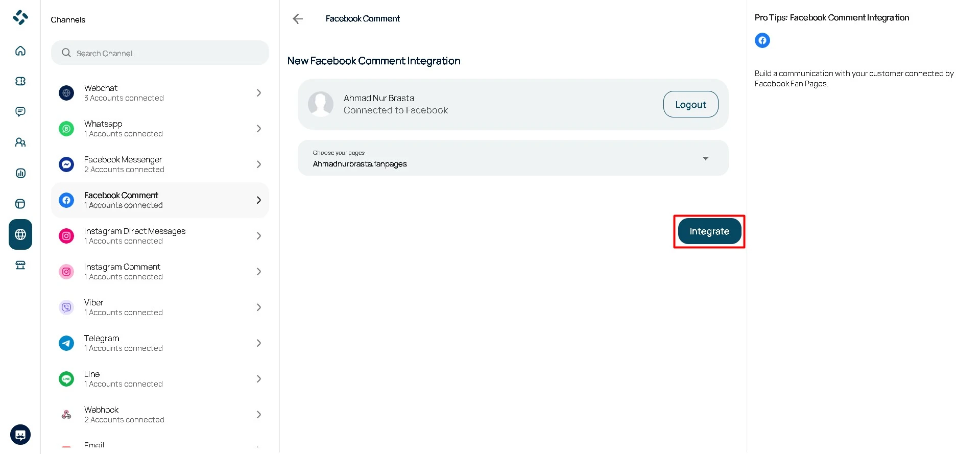Image resolution: width=980 pixels, height=454 pixels.
Task: Open the chatbot help icon in the corner
Action: (x=20, y=435)
